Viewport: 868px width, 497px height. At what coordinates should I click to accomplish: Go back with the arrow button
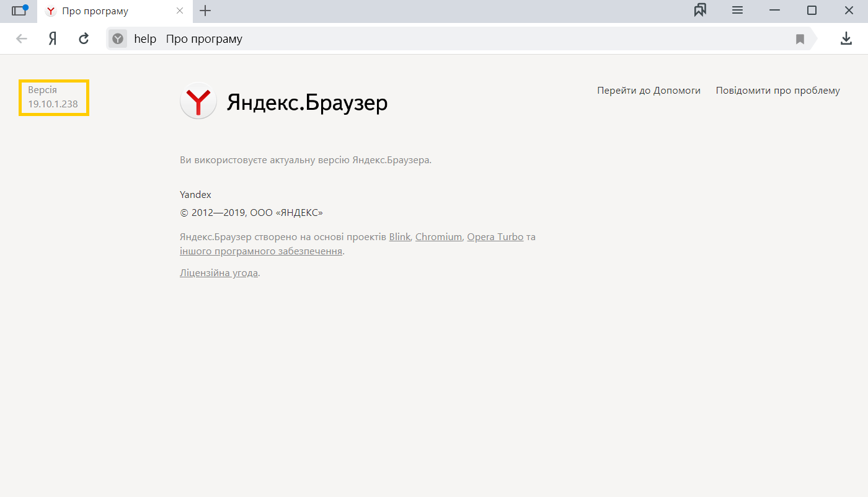22,39
